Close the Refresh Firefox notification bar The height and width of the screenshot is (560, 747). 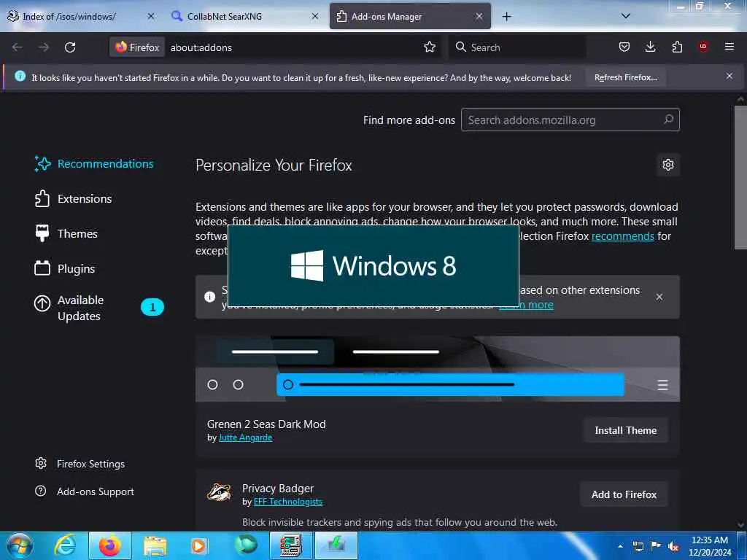[729, 76]
